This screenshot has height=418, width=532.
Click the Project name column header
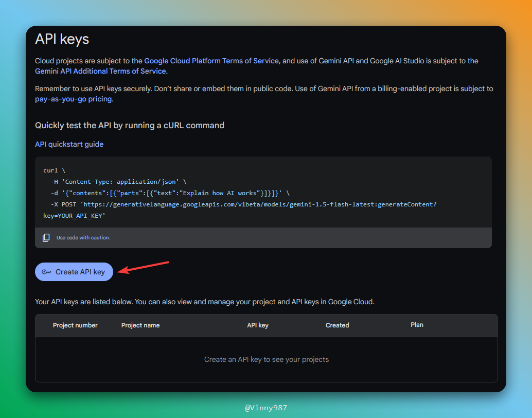(x=140, y=325)
